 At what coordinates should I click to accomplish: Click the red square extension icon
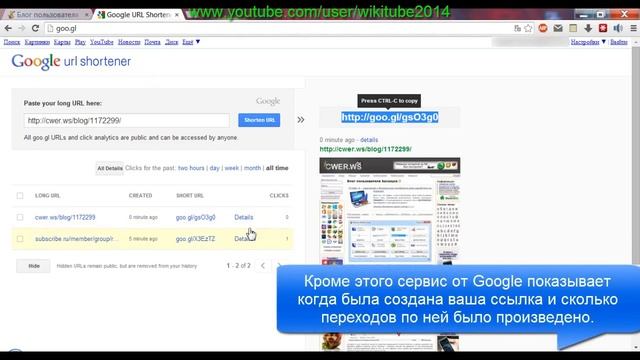pyautogui.click(x=603, y=28)
